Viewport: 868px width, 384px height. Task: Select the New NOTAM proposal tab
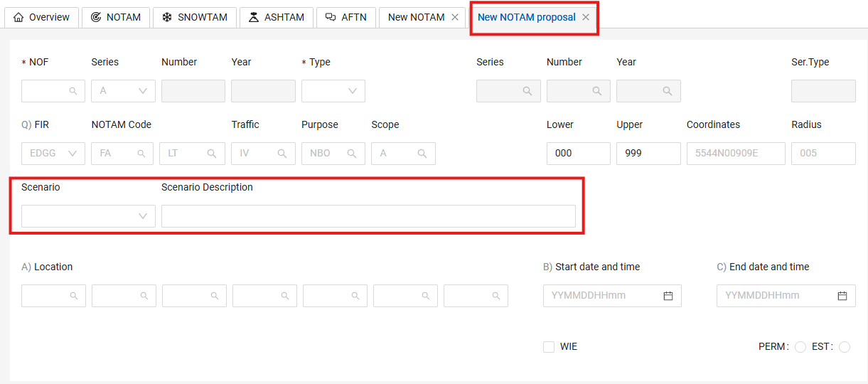[x=527, y=17]
